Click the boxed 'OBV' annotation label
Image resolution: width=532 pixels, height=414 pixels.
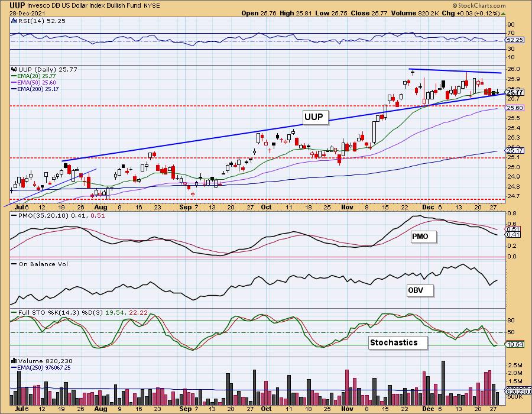pos(420,290)
